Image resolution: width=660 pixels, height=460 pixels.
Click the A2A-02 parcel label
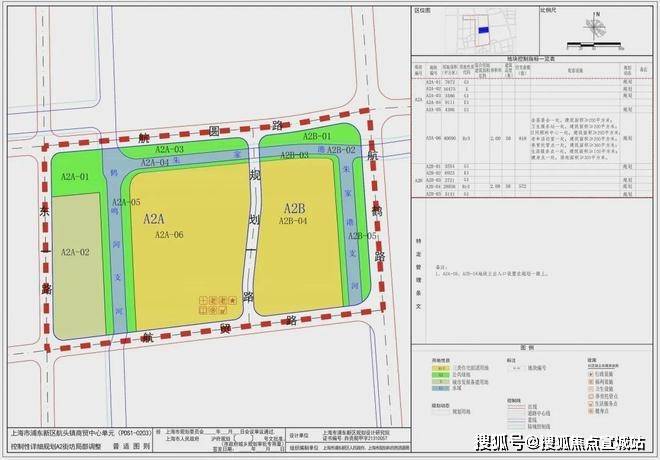point(75,253)
